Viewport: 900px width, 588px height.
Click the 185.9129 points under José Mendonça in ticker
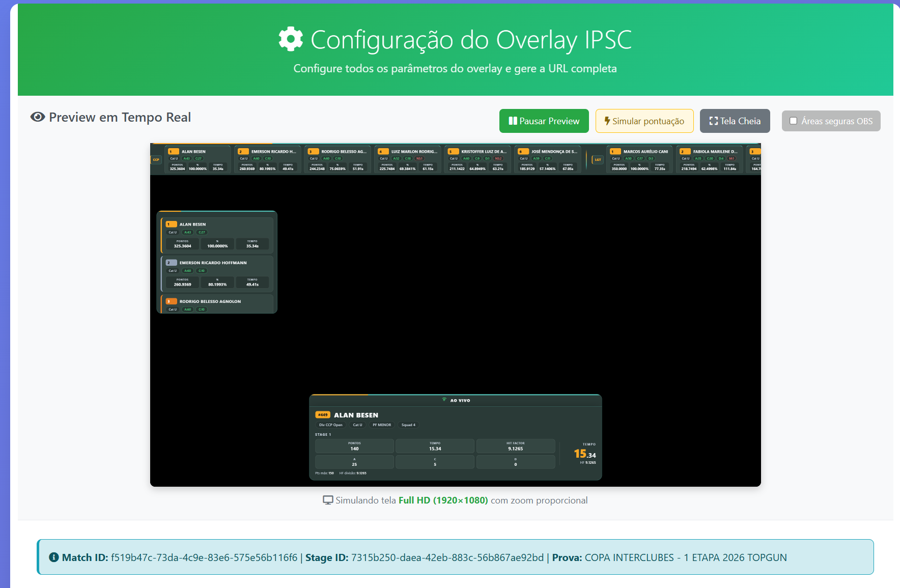click(x=527, y=169)
